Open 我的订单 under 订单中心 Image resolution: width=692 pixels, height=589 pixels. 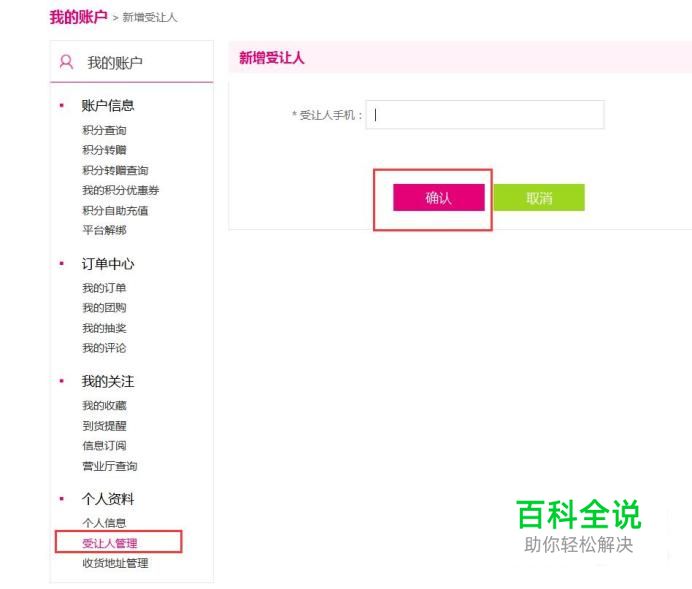(x=104, y=288)
